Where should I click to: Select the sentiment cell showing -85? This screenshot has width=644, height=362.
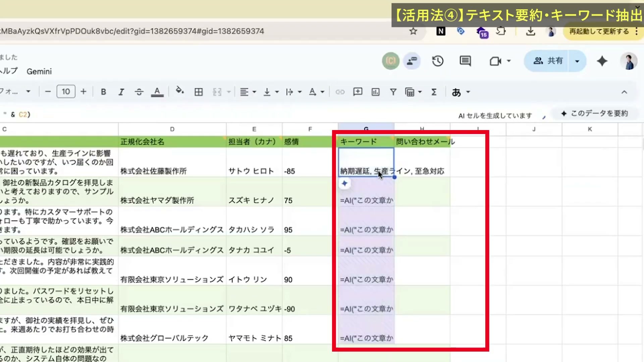tap(310, 162)
